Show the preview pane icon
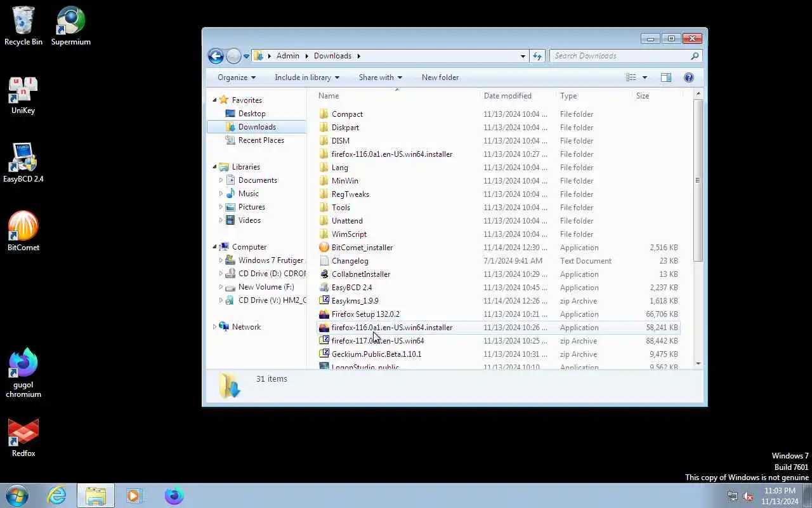The image size is (812, 508). click(x=665, y=77)
